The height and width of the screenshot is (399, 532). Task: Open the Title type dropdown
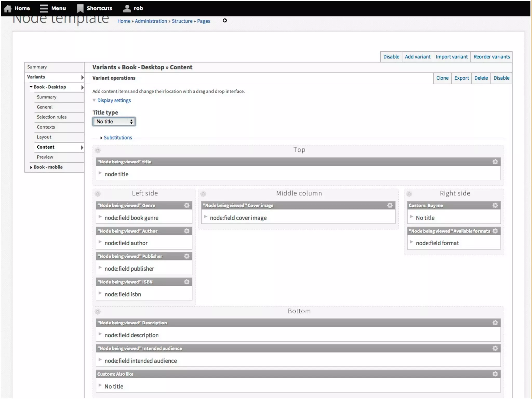(114, 122)
